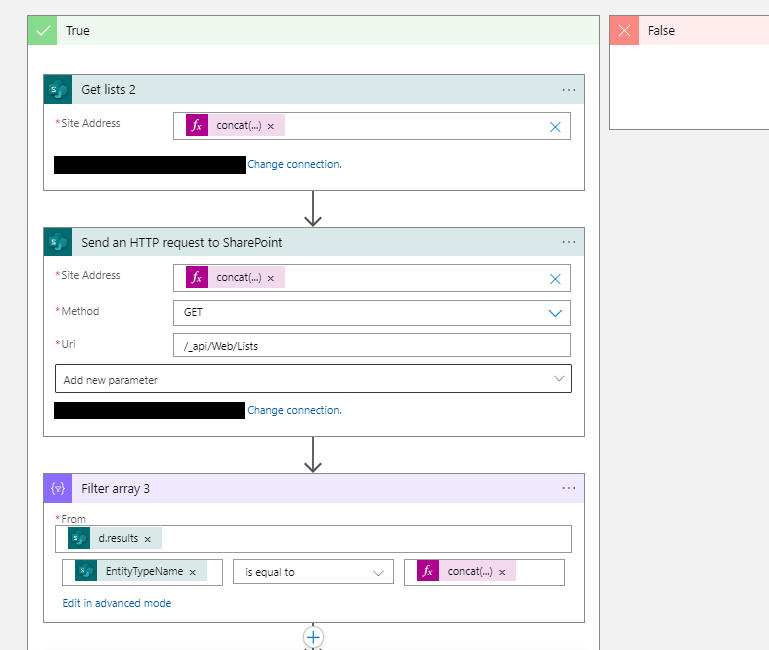Remove concat token in HTTP request Site Address
769x650 pixels.
pos(271,278)
